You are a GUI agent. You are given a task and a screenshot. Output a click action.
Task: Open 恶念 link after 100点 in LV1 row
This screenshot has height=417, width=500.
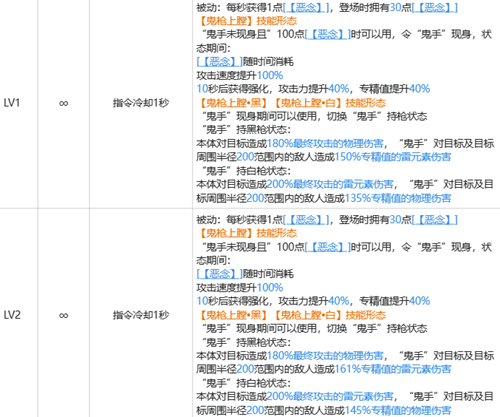pyautogui.click(x=328, y=34)
